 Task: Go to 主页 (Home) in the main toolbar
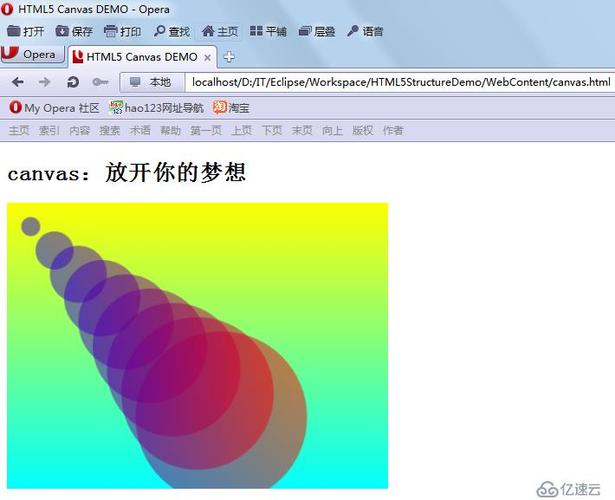coord(220,31)
